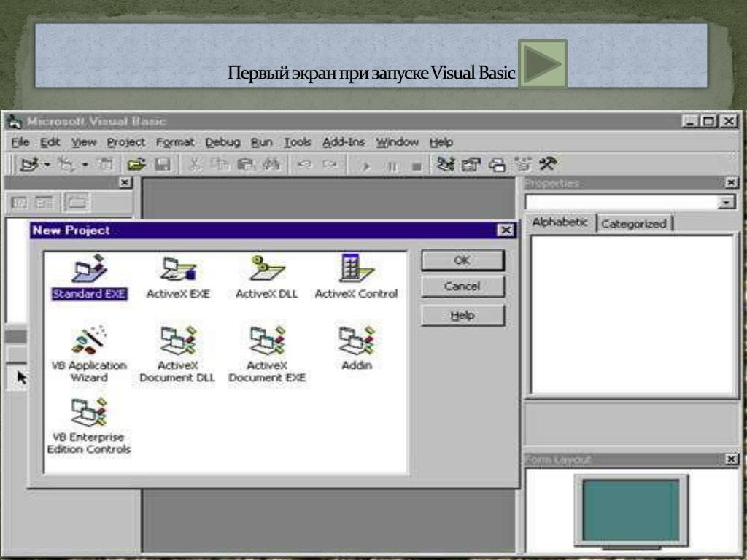The width and height of the screenshot is (747, 560).
Task: Open the Toolbox hammer-and-wrench icon
Action: coord(548,165)
